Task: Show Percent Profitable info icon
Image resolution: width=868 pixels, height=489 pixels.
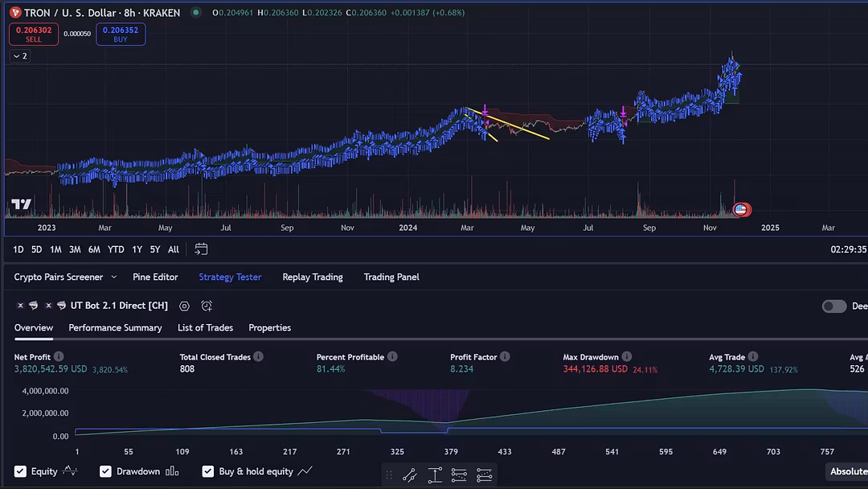Action: click(392, 356)
